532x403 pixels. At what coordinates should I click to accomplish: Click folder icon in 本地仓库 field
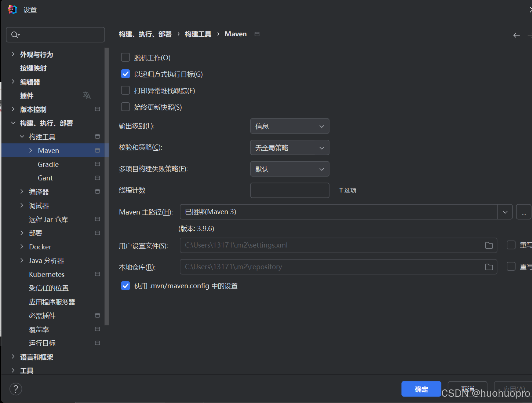pyautogui.click(x=489, y=267)
